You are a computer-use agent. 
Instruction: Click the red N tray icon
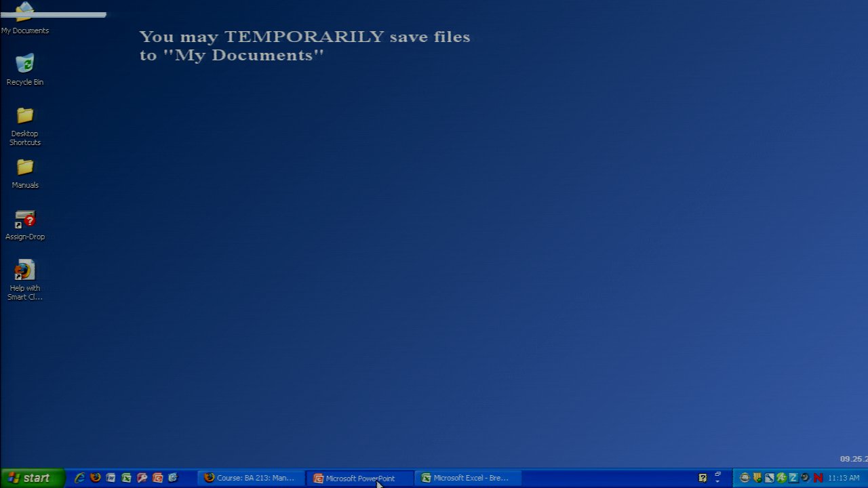(x=818, y=478)
